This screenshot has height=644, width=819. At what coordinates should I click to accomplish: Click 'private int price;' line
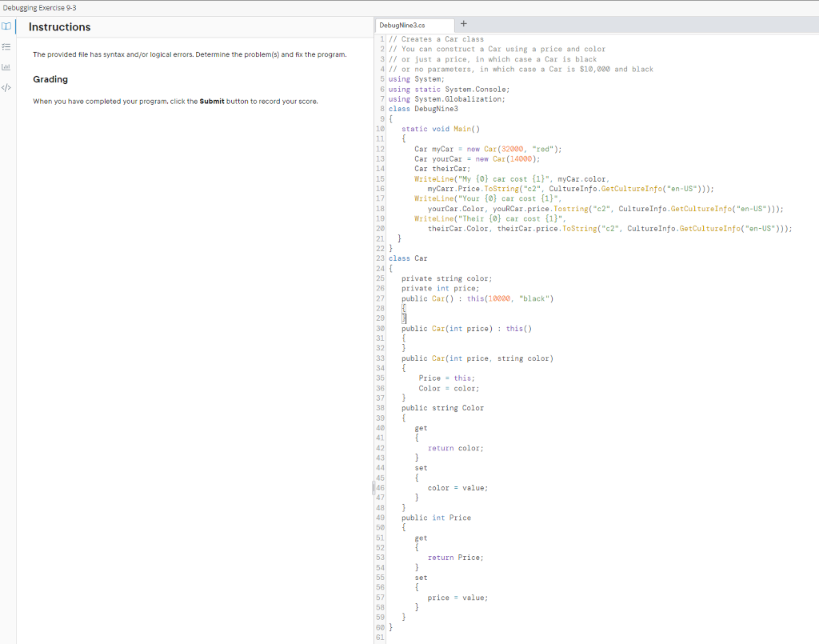(441, 289)
